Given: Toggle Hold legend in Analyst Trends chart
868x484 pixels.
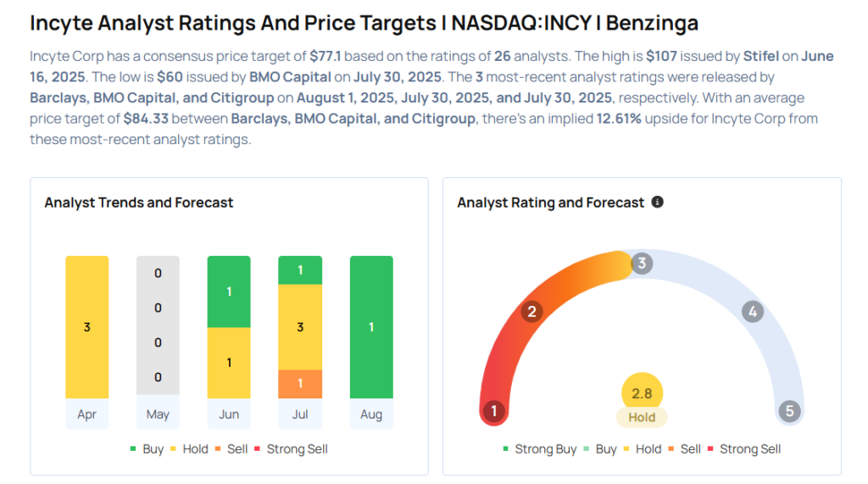Looking at the screenshot, I should tap(189, 449).
